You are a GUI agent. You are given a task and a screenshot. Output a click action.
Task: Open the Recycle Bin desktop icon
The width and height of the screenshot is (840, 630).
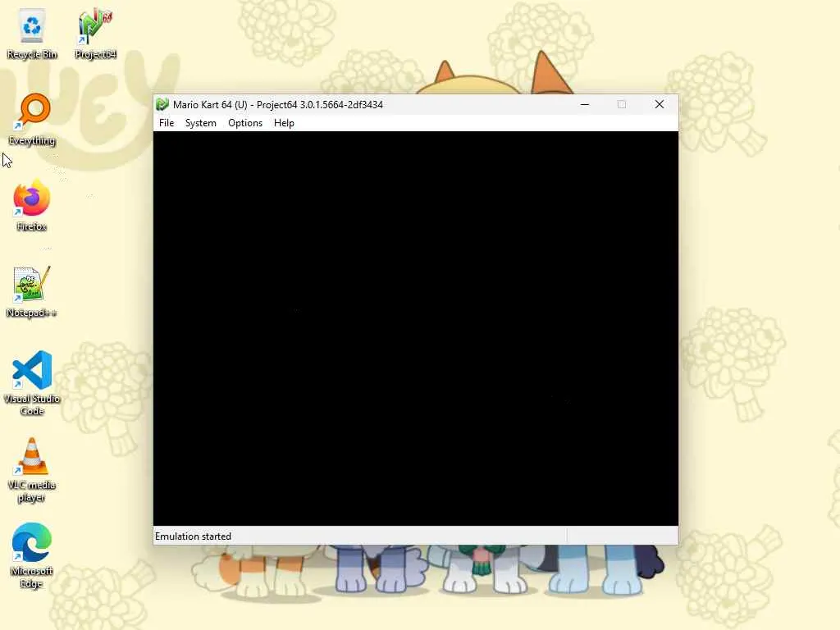pyautogui.click(x=32, y=33)
